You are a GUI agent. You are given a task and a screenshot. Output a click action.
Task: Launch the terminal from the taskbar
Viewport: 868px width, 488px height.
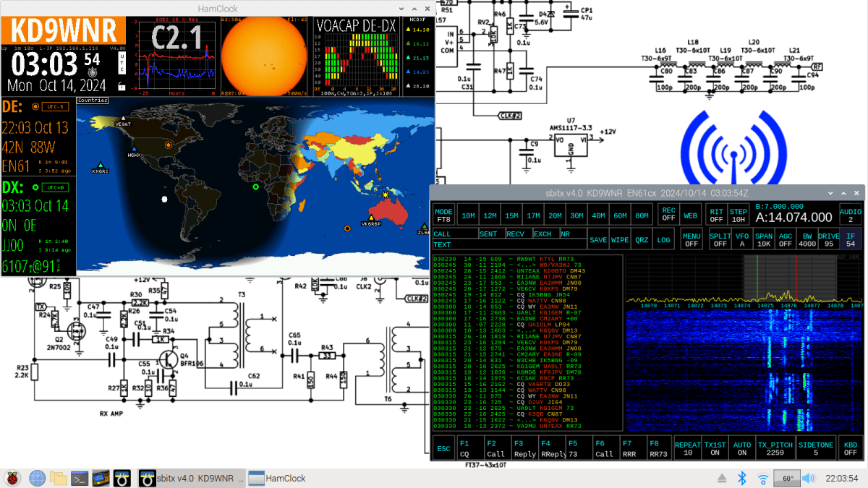80,478
